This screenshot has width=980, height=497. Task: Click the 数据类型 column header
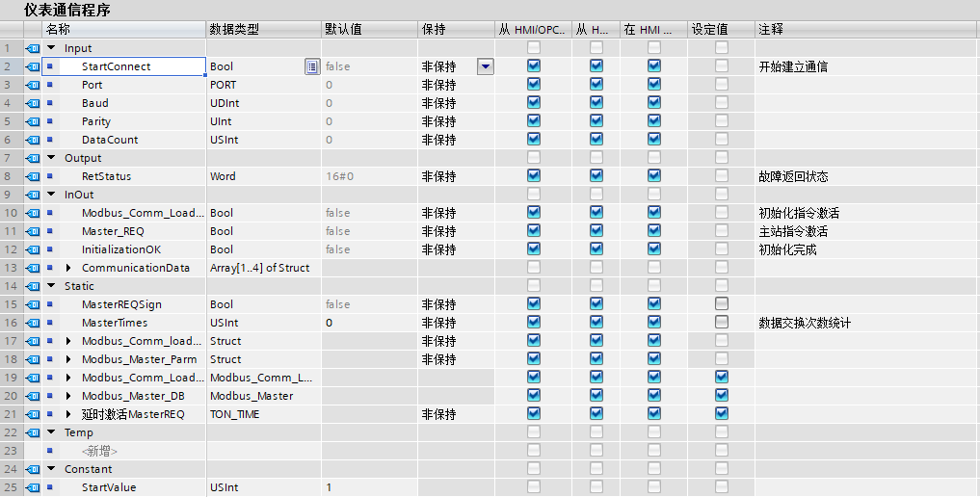234,30
